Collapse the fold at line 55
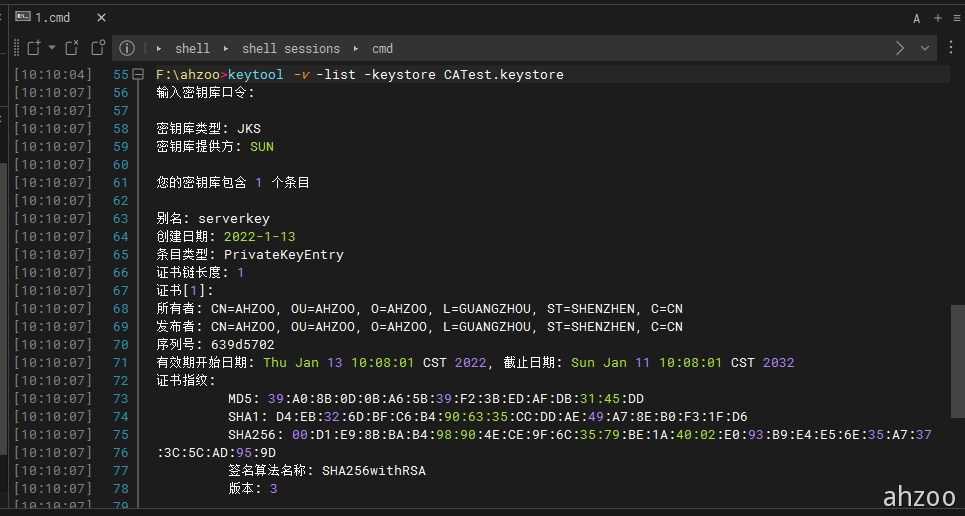Image resolution: width=965 pixels, height=516 pixels. pyautogui.click(x=137, y=75)
